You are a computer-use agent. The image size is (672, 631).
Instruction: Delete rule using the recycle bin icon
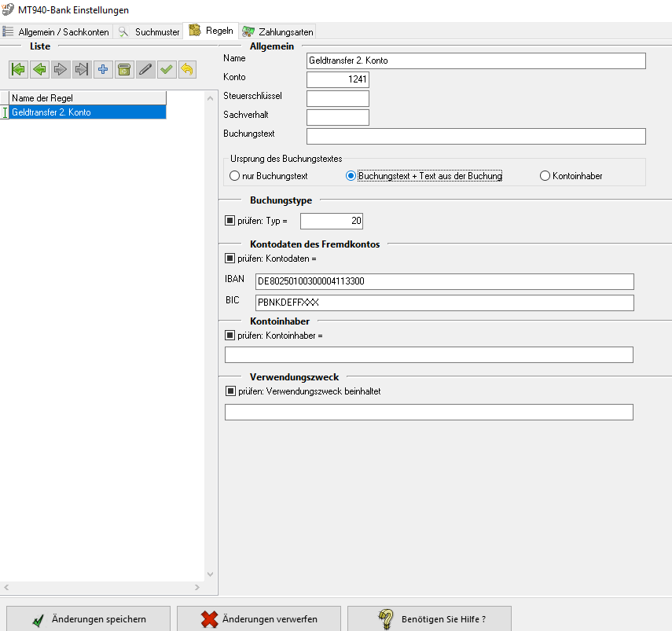[x=123, y=70]
